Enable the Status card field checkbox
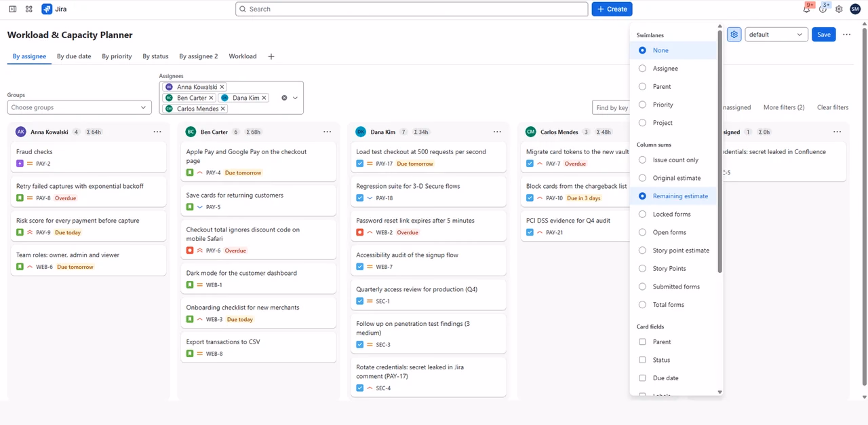 coord(643,360)
